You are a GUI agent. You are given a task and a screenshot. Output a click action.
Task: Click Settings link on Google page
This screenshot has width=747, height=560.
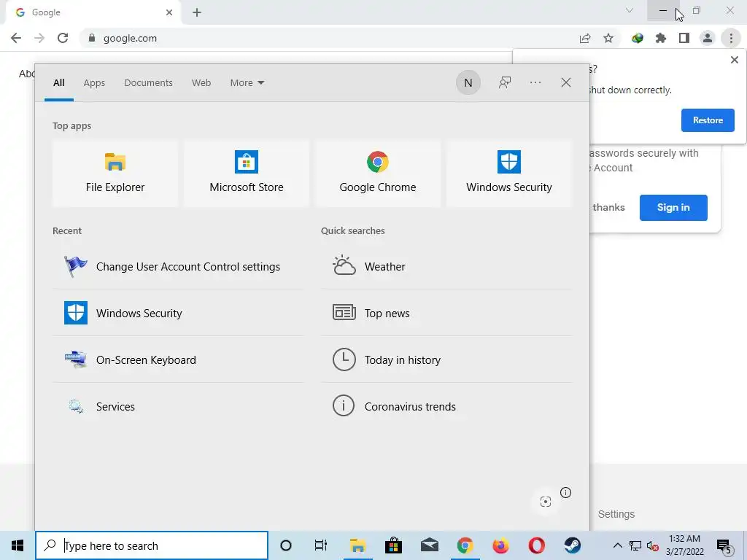(x=616, y=514)
